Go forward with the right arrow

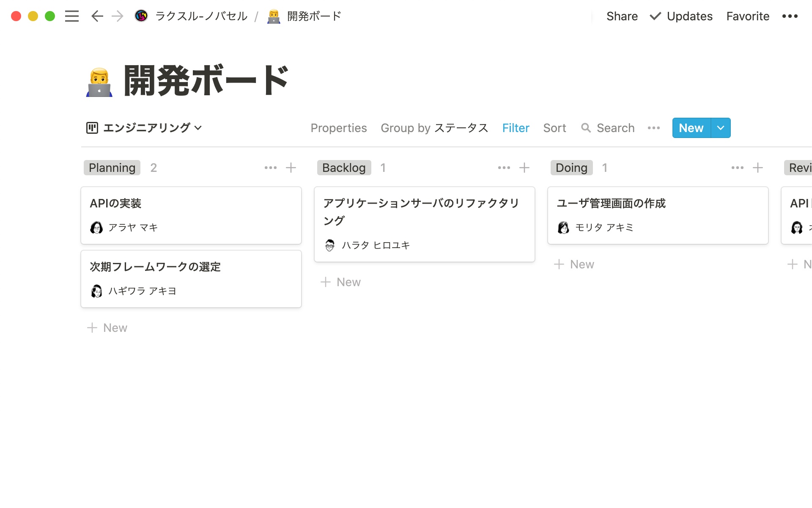coord(118,16)
